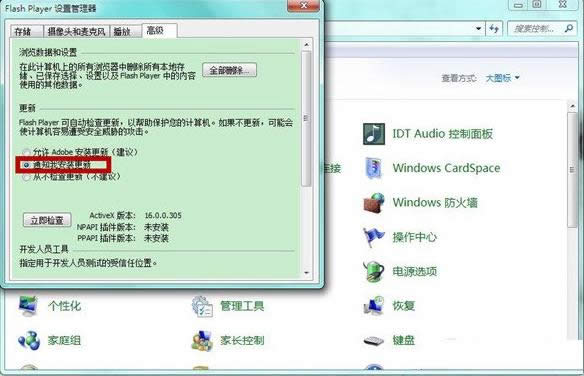The width and height of the screenshot is (584, 376).
Task: Open IDT Audio 控制面板 icon
Action: pyautogui.click(x=374, y=134)
